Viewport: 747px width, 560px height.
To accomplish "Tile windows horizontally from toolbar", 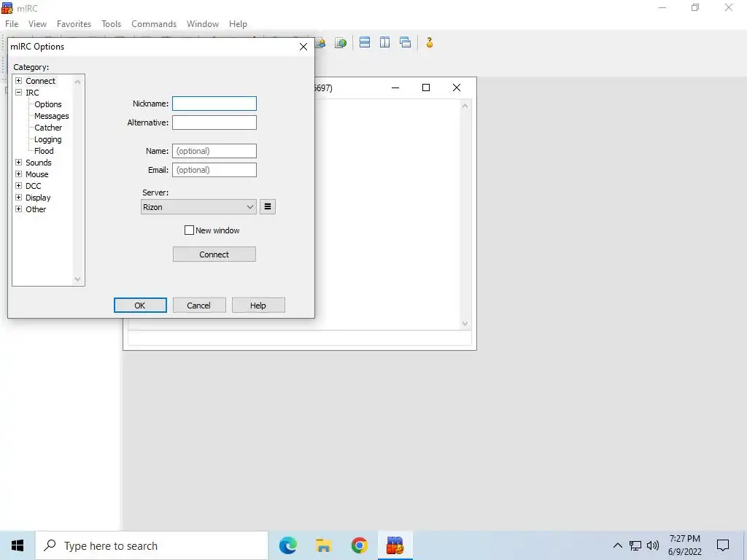I will [365, 42].
